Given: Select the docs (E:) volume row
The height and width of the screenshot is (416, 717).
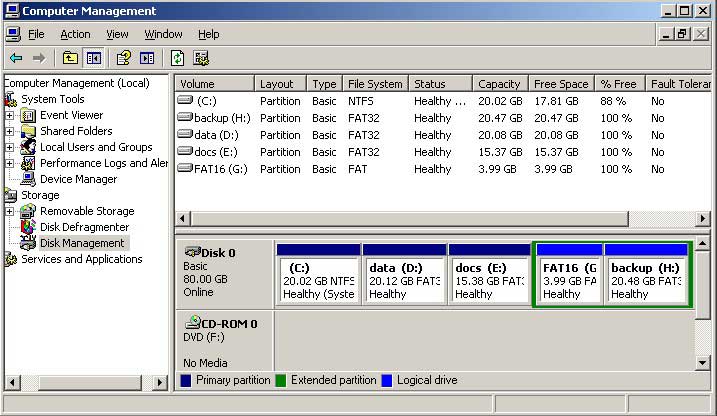Looking at the screenshot, I should point(217,152).
